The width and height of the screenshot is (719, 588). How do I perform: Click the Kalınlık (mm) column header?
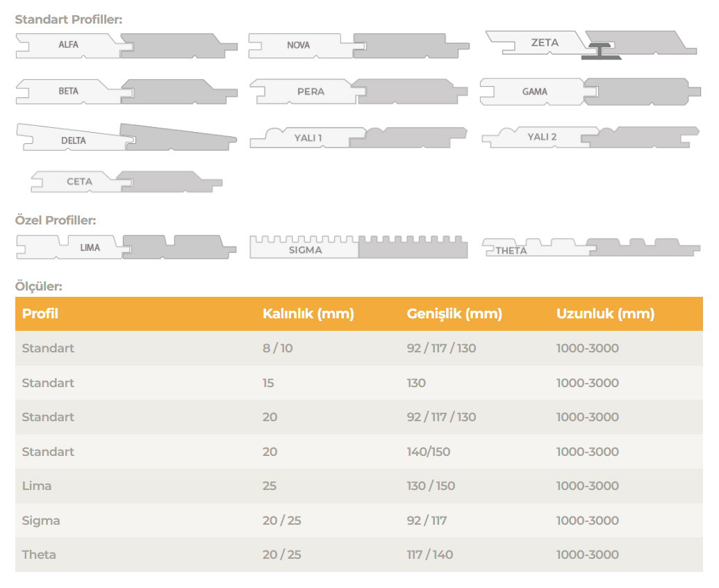(308, 313)
